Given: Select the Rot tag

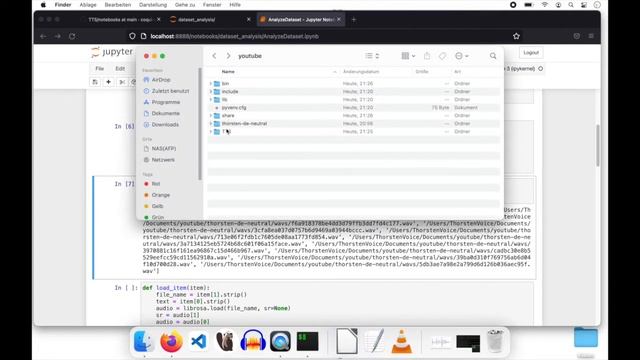Looking at the screenshot, I should tap(152, 184).
